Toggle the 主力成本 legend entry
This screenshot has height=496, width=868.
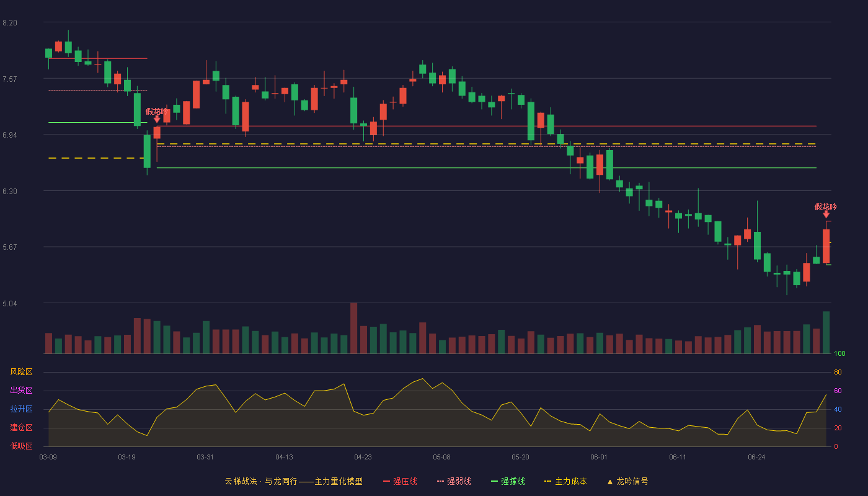pyautogui.click(x=565, y=481)
